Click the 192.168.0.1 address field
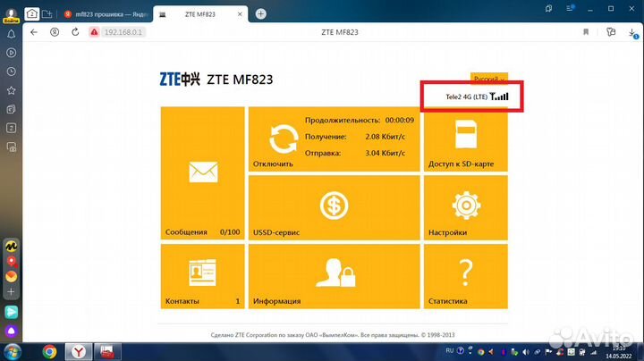The image size is (644, 361). 123,32
